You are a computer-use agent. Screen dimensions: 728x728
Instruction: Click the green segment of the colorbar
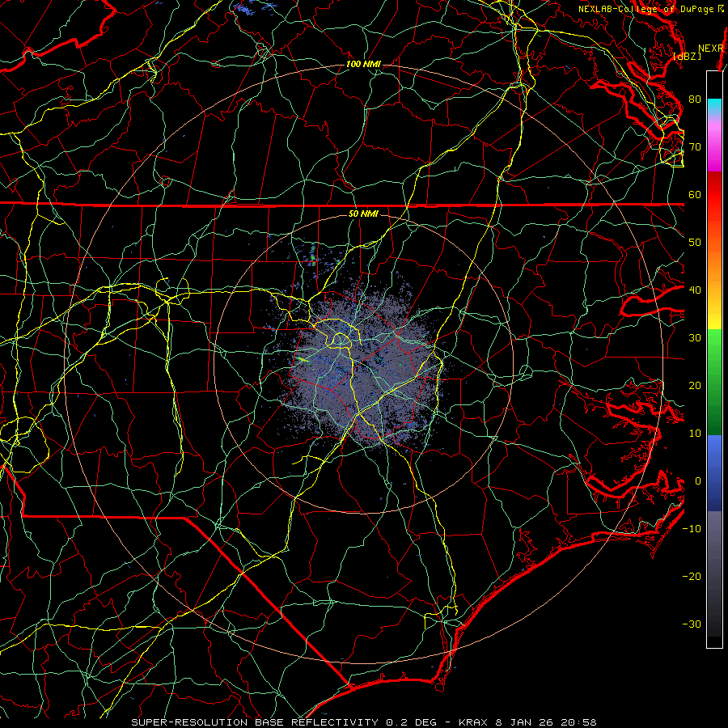click(x=714, y=382)
